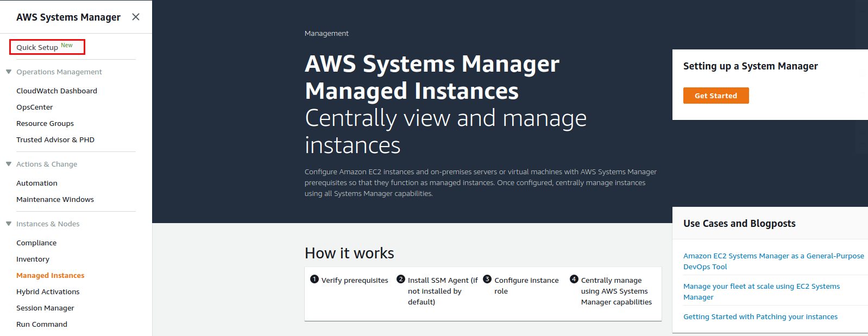Select Trusted Advisor & PHD
Viewport: 868px width, 336px height.
coord(55,140)
